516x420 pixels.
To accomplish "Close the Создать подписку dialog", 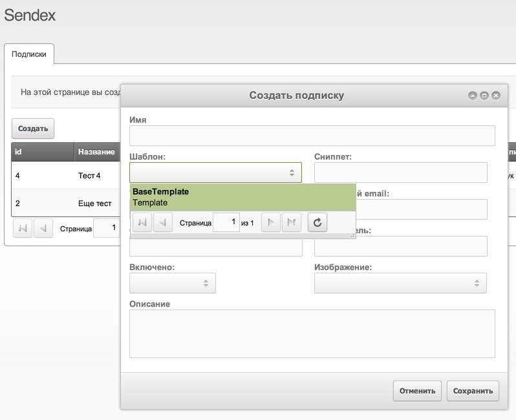I will [x=496, y=96].
